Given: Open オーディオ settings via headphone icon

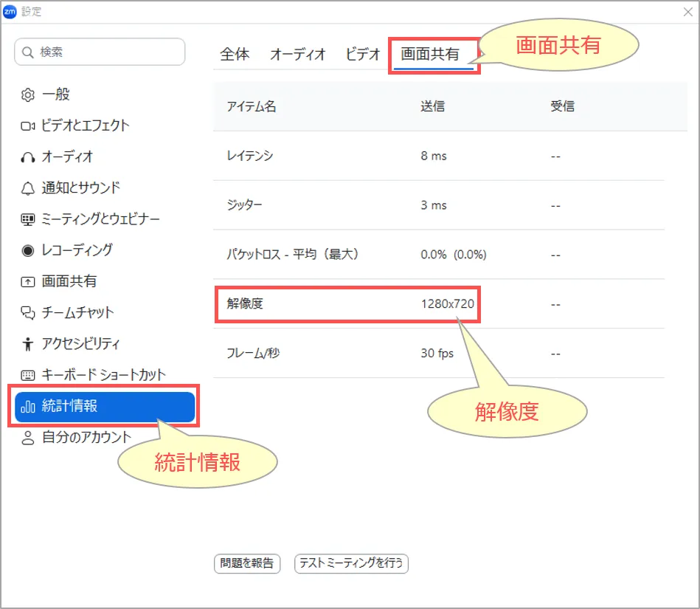Looking at the screenshot, I should (28, 157).
